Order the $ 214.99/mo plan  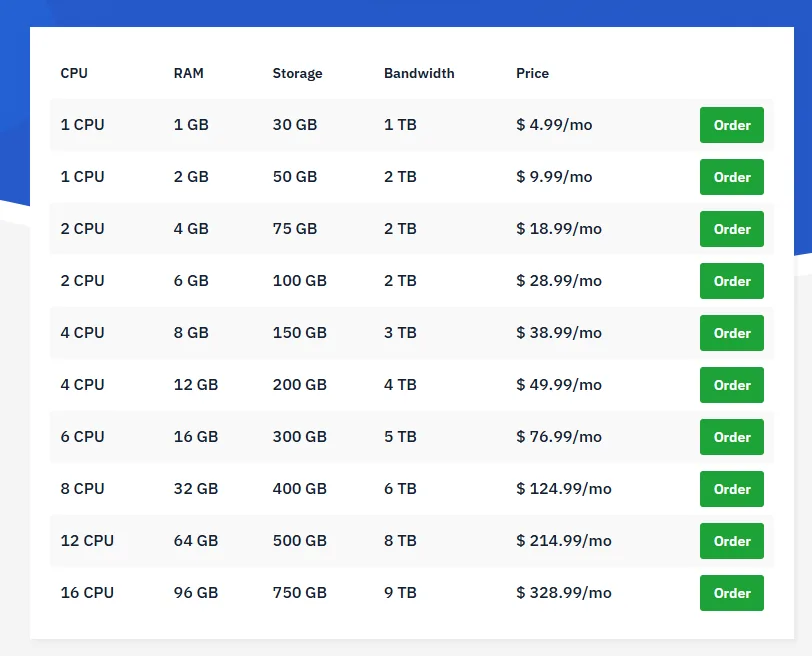click(x=731, y=541)
